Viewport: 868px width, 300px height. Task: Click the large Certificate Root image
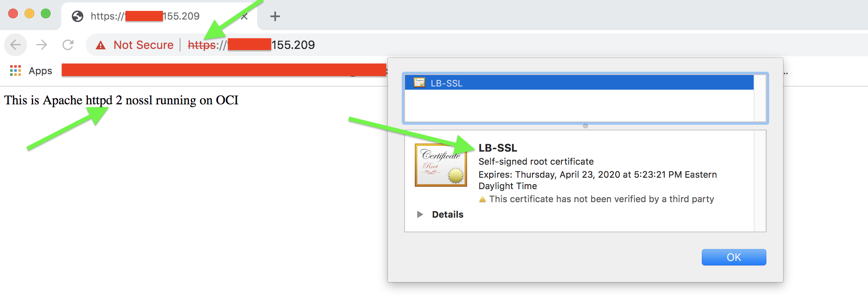pyautogui.click(x=441, y=165)
